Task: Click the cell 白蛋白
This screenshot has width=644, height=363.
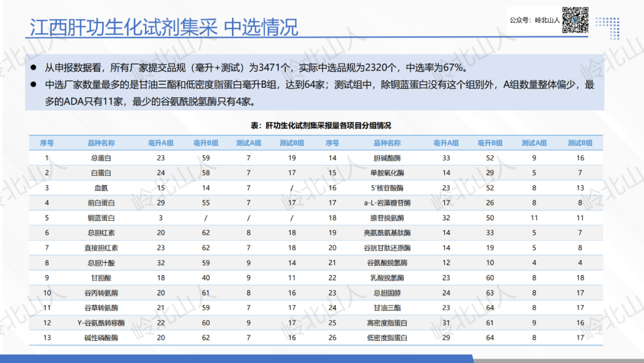Action: point(101,173)
